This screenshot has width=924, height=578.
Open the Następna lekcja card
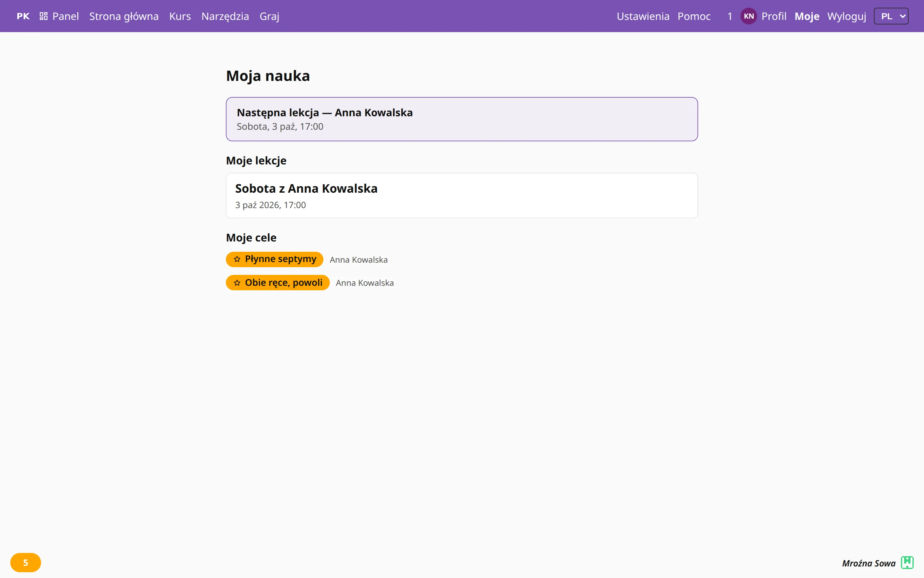pyautogui.click(x=462, y=119)
